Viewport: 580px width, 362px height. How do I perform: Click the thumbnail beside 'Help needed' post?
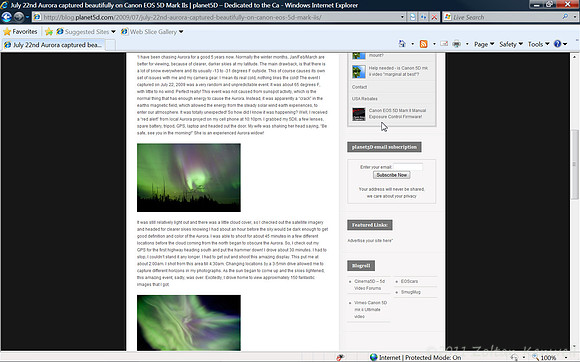pos(358,71)
